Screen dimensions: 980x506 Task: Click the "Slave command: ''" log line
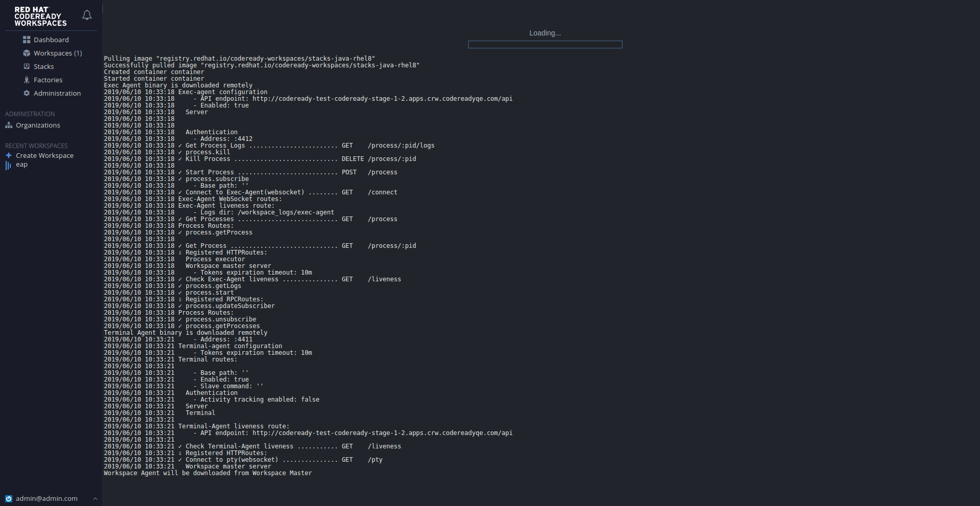coord(184,386)
